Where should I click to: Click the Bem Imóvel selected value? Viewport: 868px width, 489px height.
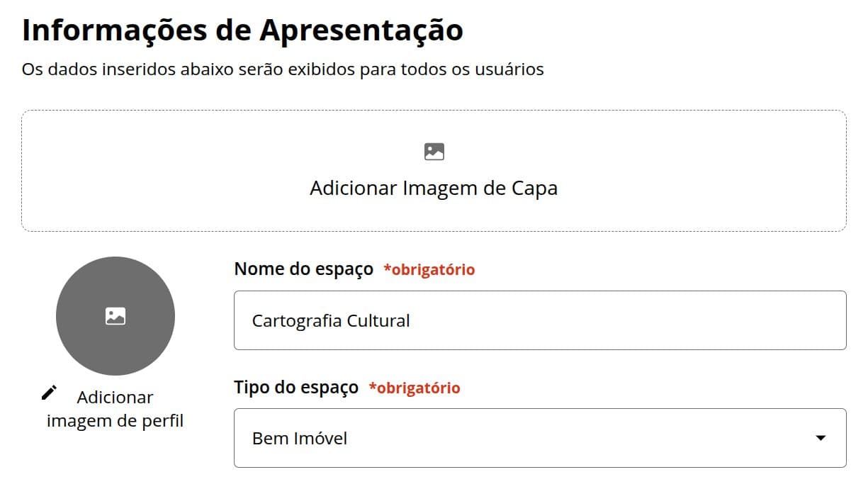click(x=300, y=439)
